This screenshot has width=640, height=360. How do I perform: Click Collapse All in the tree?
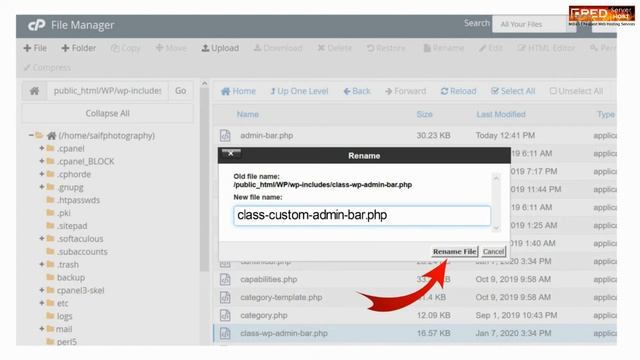107,113
